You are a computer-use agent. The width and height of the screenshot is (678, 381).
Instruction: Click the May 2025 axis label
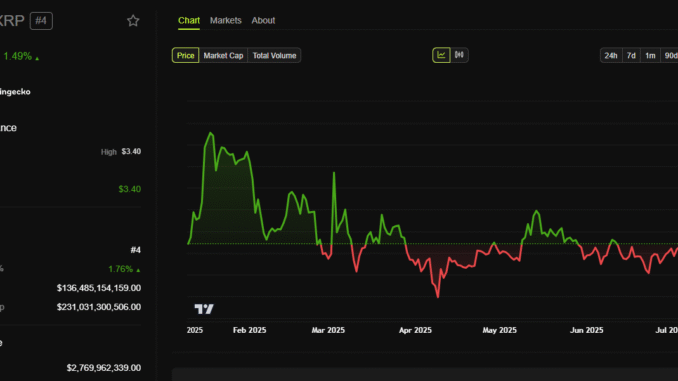click(499, 330)
